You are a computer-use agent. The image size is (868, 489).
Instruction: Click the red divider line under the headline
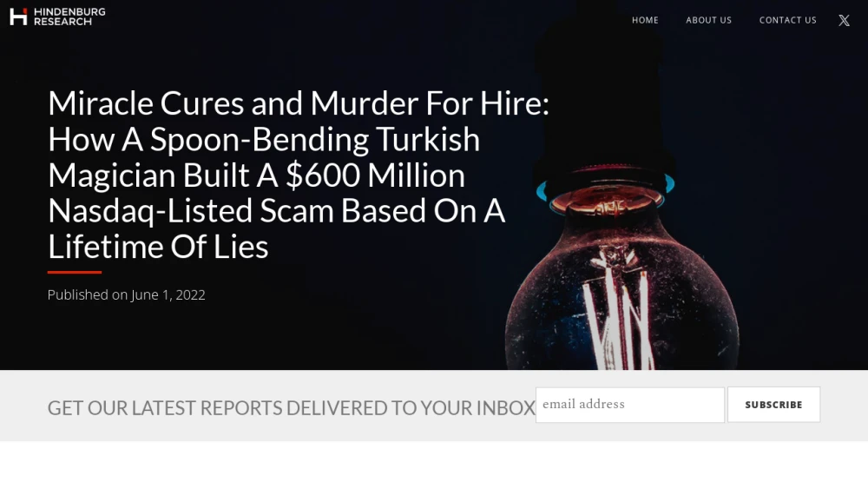click(x=75, y=273)
